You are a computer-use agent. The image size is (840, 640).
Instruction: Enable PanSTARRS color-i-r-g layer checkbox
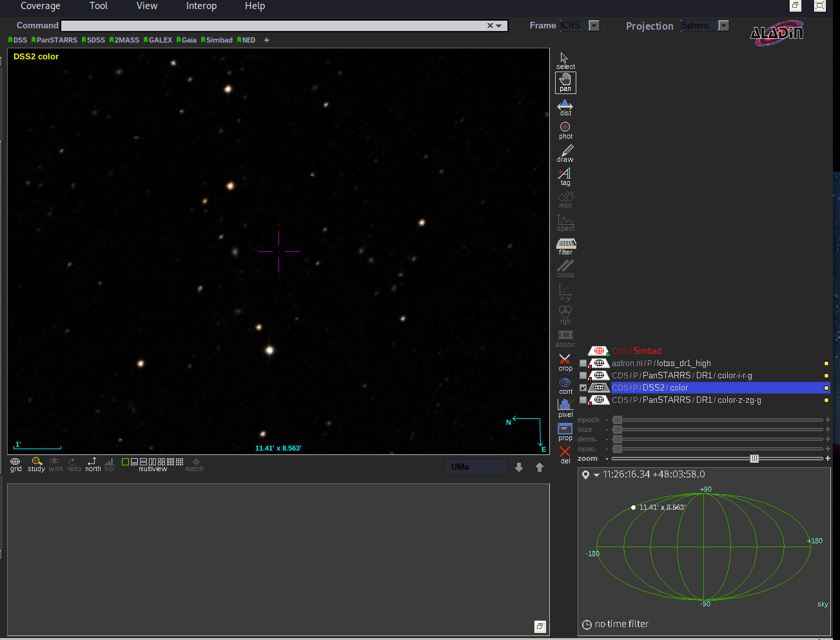point(583,376)
